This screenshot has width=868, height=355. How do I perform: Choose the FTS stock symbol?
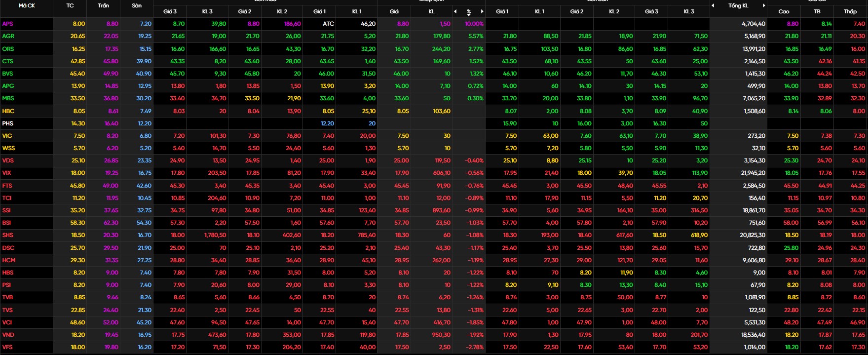pos(7,186)
